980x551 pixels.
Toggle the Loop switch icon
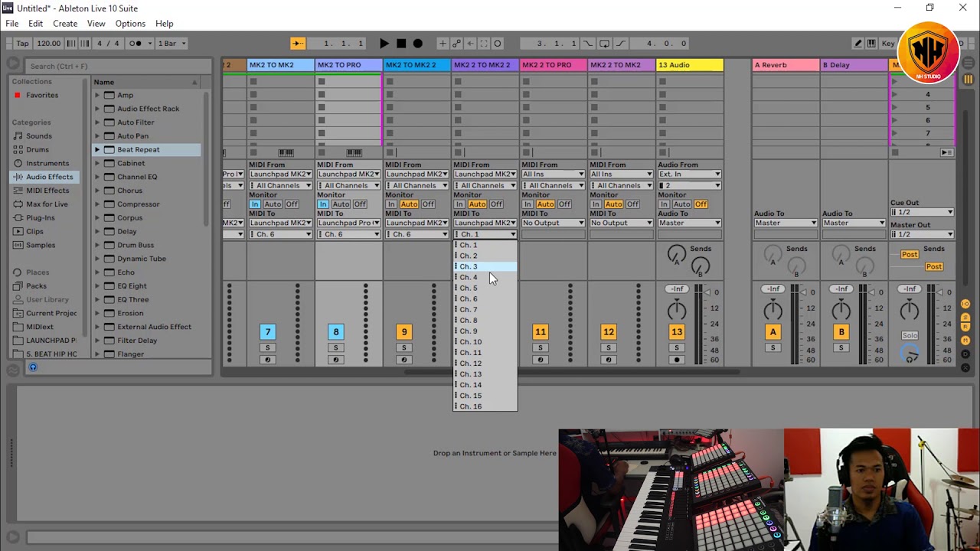(604, 44)
